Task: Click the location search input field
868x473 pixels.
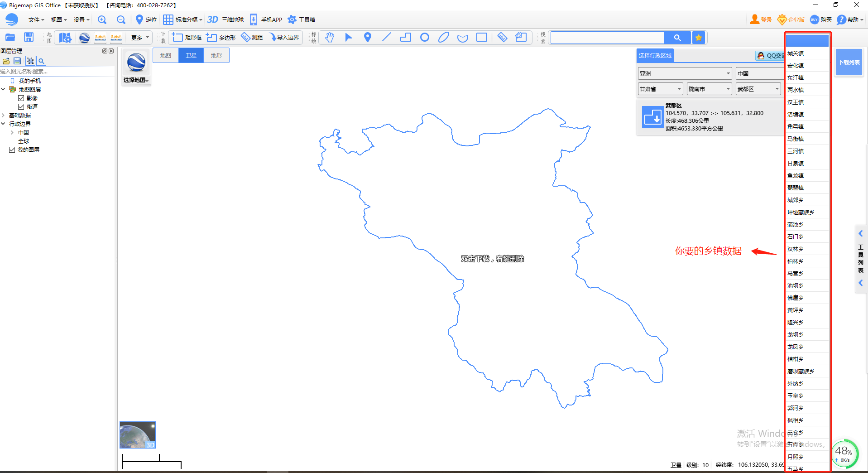Action: [x=607, y=38]
